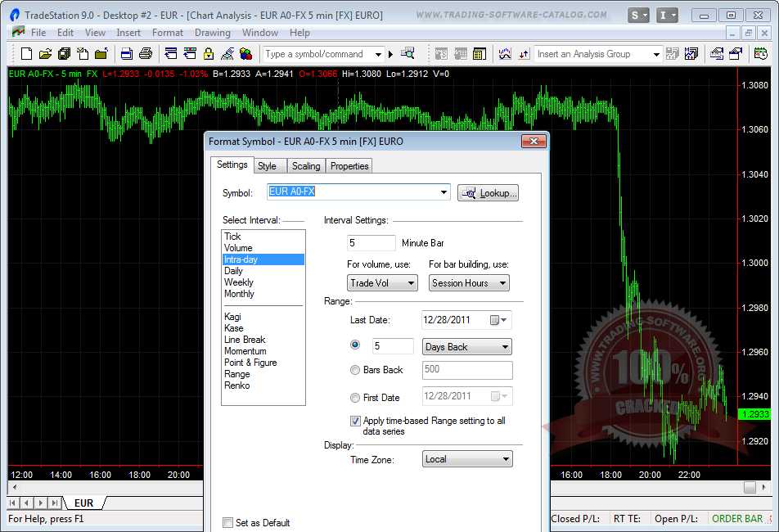Click the Minute Bar interval input field

371,243
